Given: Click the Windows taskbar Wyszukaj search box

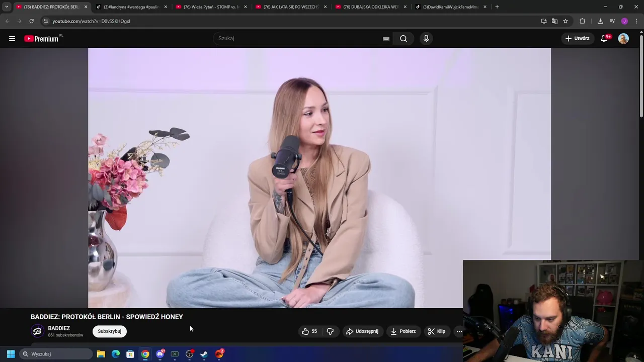Looking at the screenshot, I should tap(57, 354).
